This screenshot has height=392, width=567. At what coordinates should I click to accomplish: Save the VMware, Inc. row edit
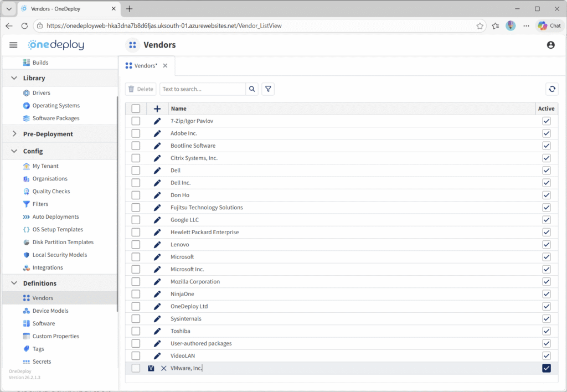[x=151, y=368]
